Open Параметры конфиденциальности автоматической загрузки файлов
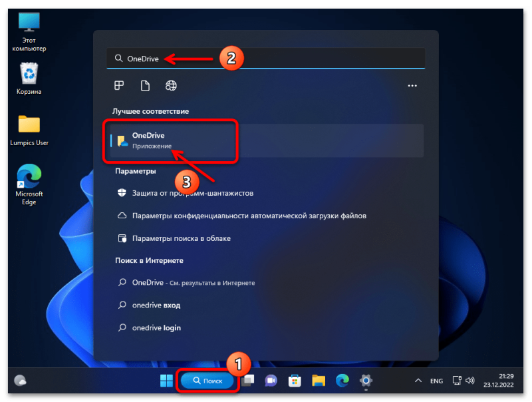 (267, 216)
